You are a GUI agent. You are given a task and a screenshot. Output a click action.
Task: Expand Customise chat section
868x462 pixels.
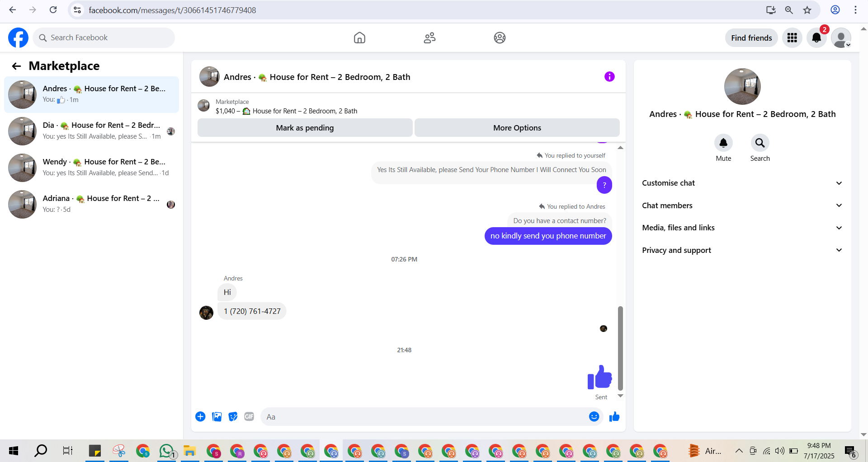pos(742,183)
